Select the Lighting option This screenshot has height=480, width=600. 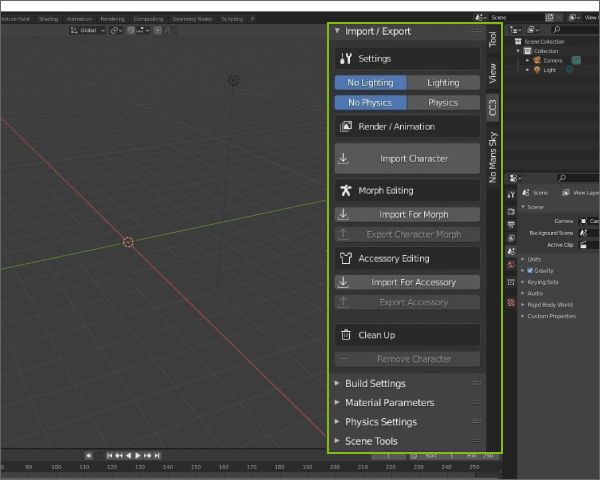[443, 83]
